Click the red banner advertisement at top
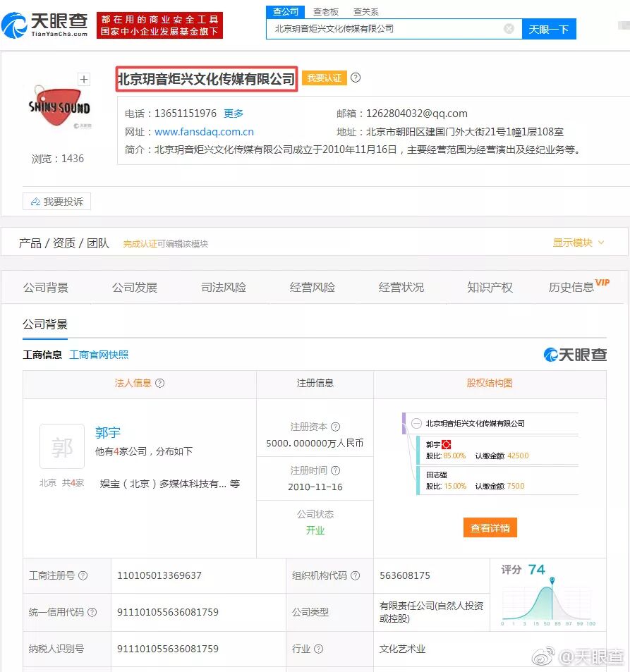Viewport: 630px width, 672px height. (159, 25)
